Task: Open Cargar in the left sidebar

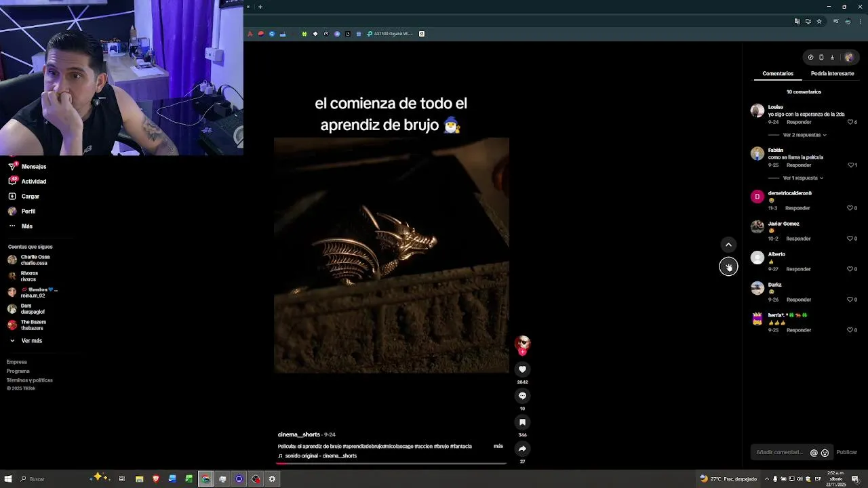Action: (x=24, y=197)
